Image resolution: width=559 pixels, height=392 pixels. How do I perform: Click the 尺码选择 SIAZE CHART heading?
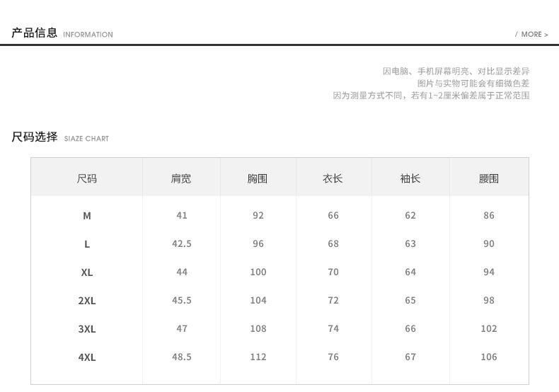(x=60, y=137)
